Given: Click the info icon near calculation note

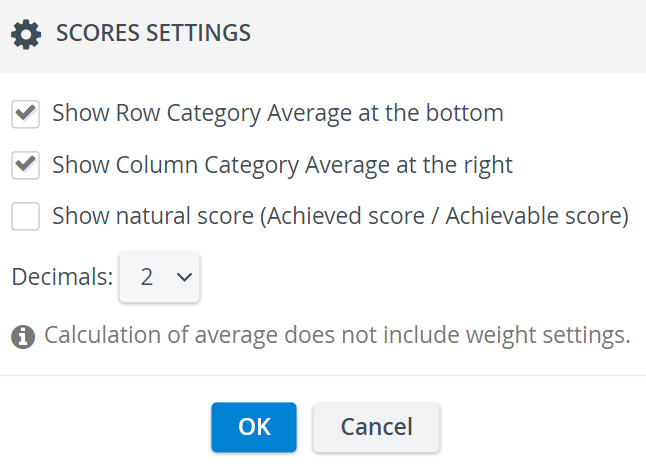Looking at the screenshot, I should click(23, 337).
